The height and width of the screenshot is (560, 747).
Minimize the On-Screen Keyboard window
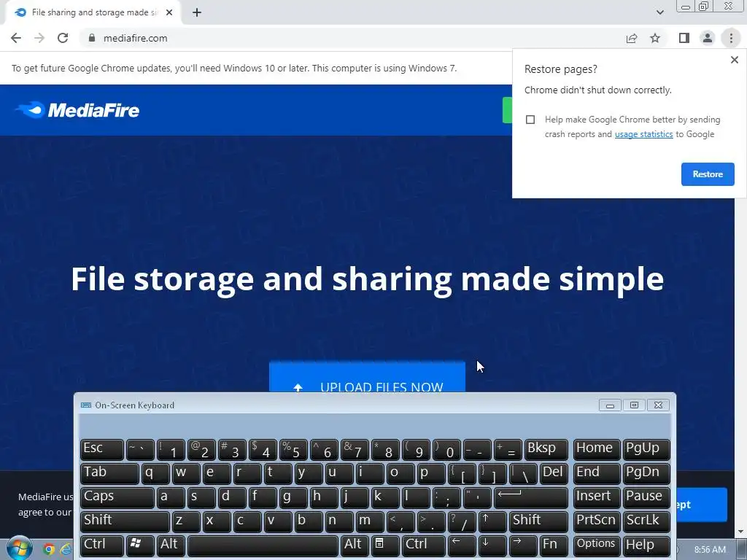point(610,405)
